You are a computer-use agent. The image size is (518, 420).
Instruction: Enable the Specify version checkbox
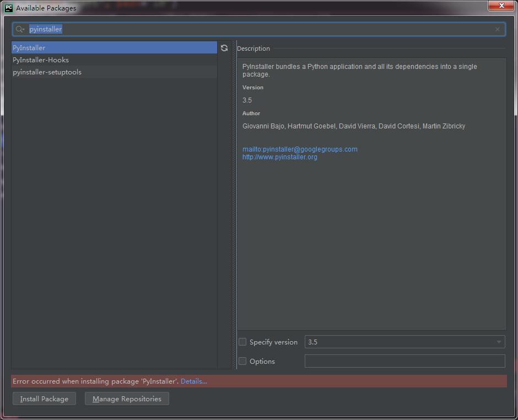tap(242, 342)
